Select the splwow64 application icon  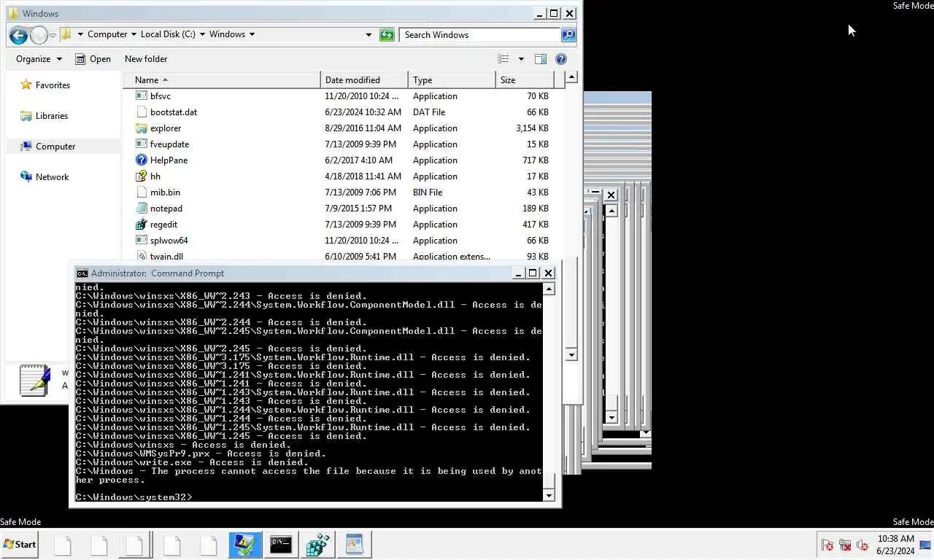tap(142, 240)
